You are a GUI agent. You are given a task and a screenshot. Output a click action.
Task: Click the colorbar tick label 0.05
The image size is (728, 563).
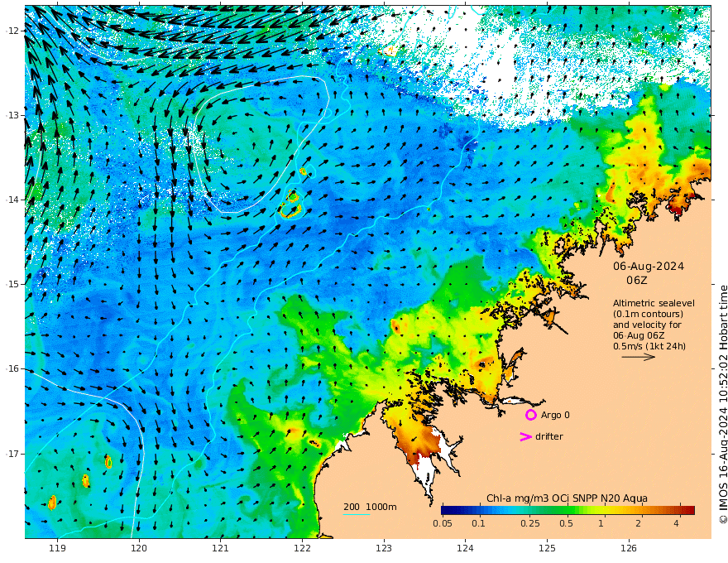(443, 523)
